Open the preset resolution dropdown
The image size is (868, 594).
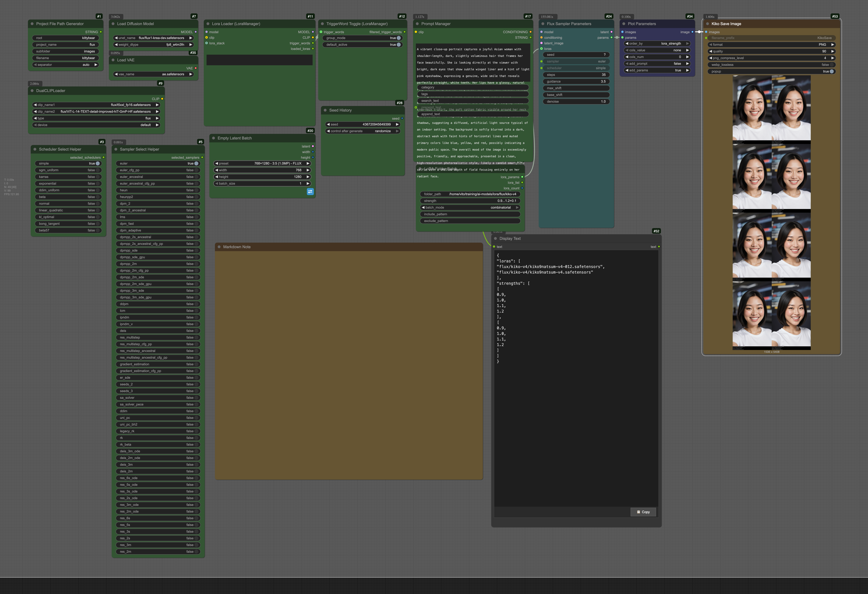[x=262, y=163]
